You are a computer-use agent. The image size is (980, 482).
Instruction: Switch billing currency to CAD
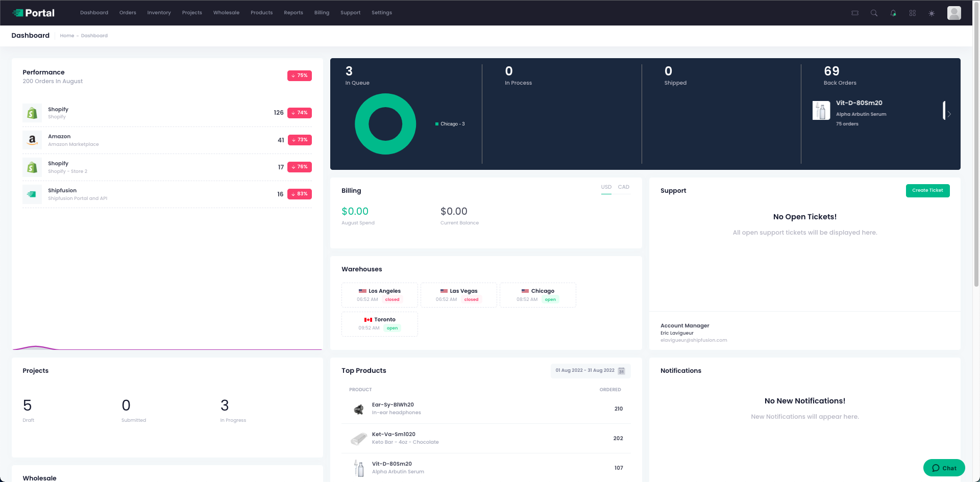[623, 187]
